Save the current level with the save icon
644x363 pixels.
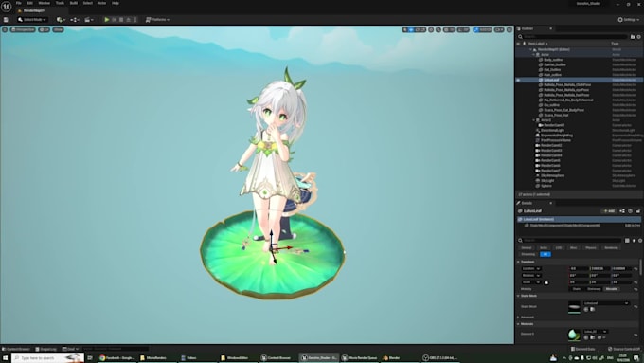(6, 20)
